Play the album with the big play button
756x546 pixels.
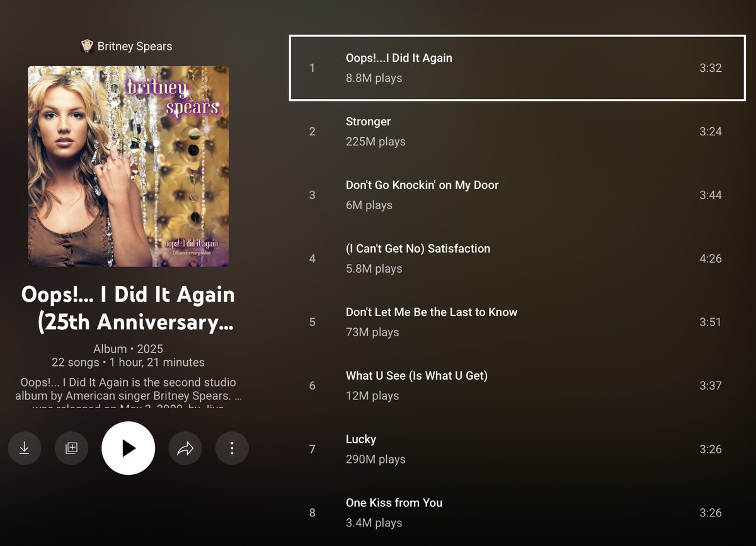tap(128, 448)
